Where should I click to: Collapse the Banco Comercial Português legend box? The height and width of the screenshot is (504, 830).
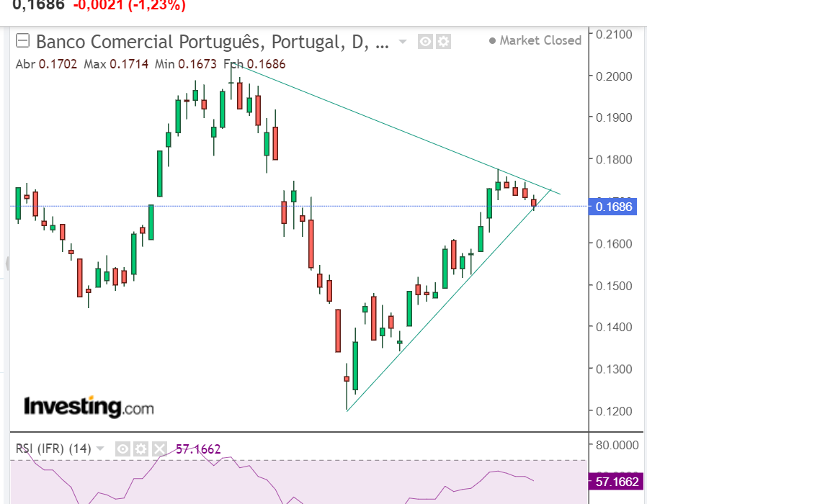(23, 41)
